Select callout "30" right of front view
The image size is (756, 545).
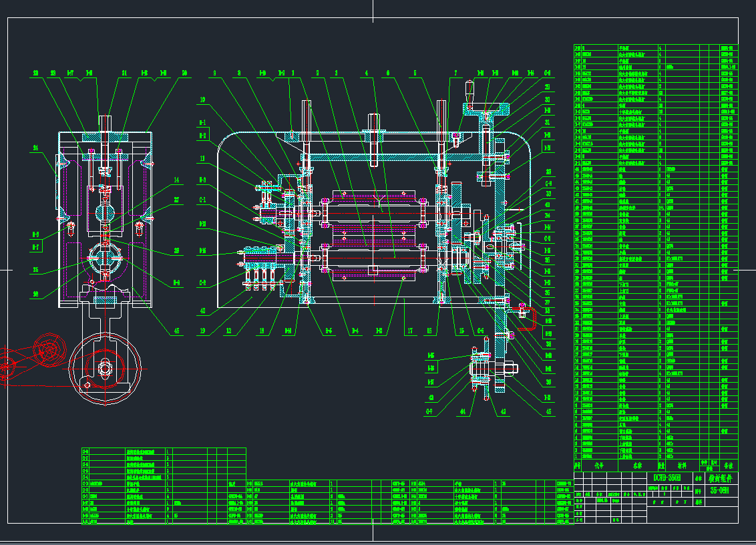548,100
